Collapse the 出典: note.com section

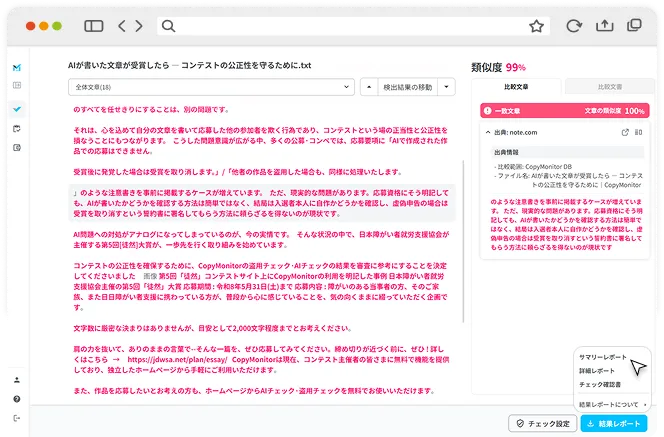[488, 133]
